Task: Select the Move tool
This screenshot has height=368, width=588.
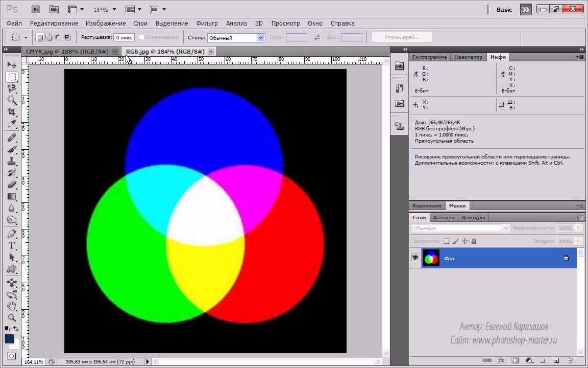Action: coord(12,64)
